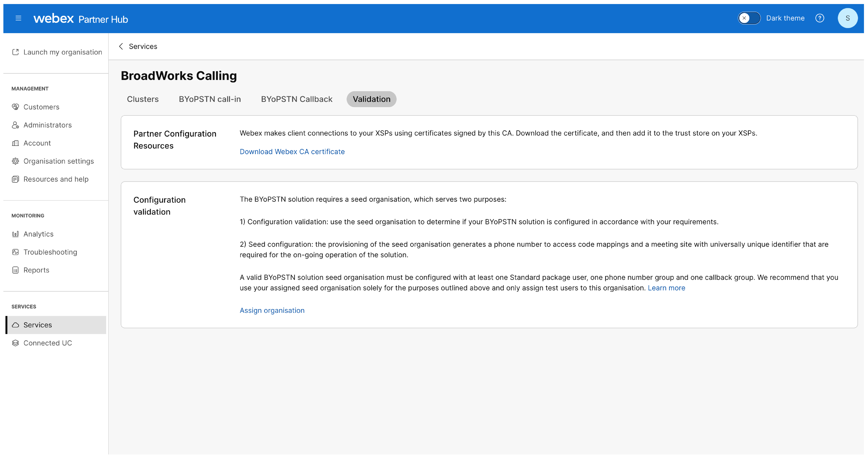The height and width of the screenshot is (458, 868).
Task: Click the Resources and help icon
Action: click(15, 180)
